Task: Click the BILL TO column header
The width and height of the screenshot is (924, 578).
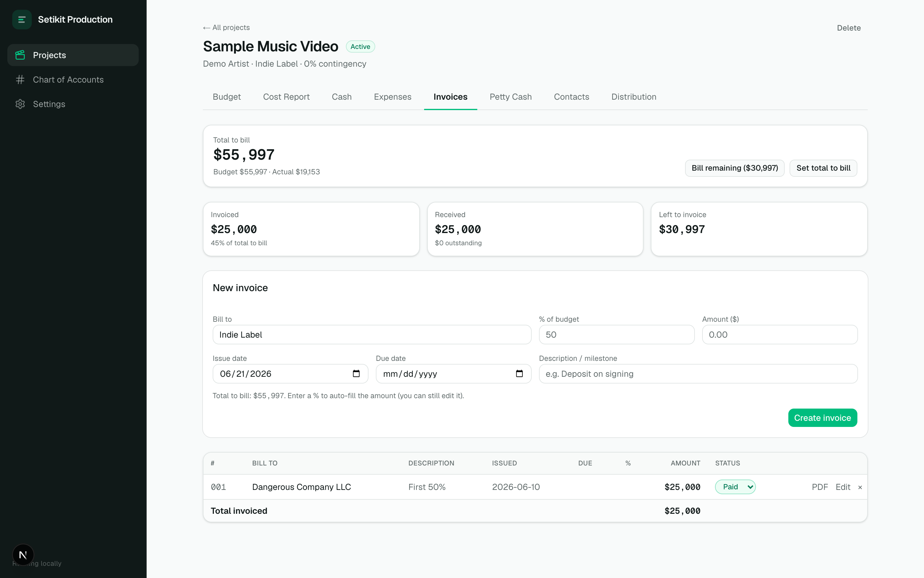Action: coord(265,463)
